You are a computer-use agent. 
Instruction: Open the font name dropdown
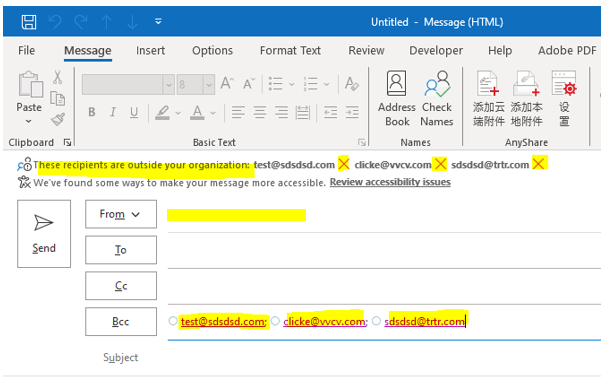(168, 85)
